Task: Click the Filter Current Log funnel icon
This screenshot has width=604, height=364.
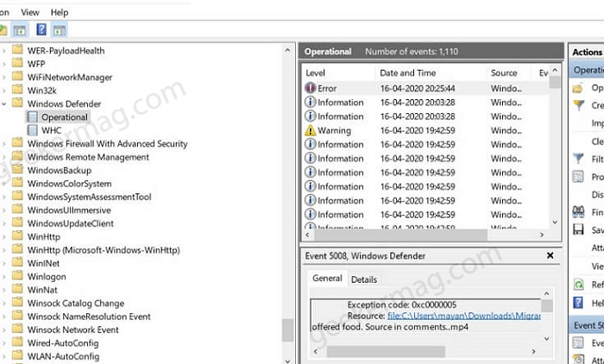Action: (578, 159)
